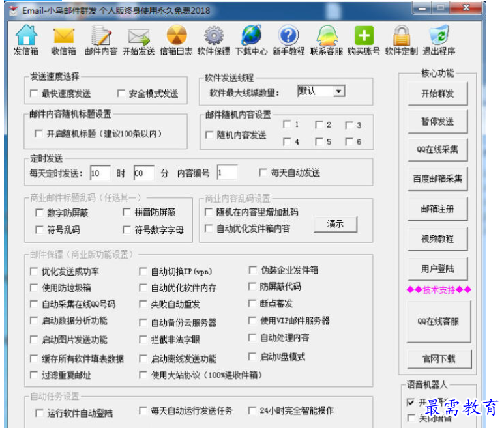Screen dimensions: 504x428
Task: Enable 伪装企业发件箱 checkbox
Action: 252,270
